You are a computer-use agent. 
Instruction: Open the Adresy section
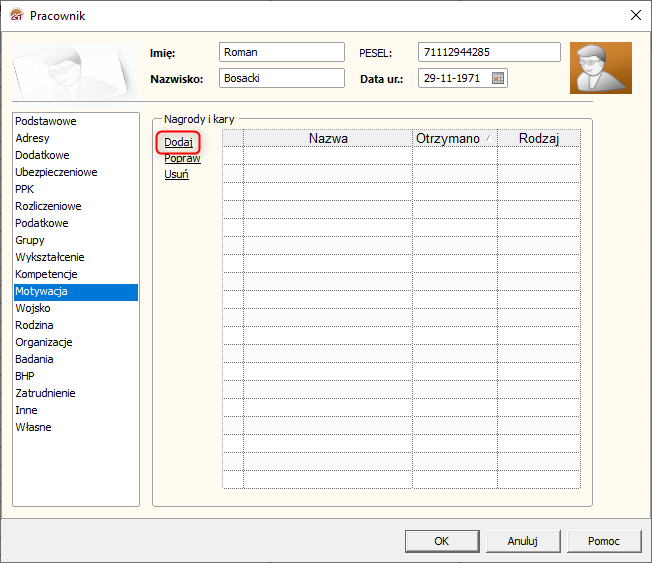pyautogui.click(x=32, y=138)
